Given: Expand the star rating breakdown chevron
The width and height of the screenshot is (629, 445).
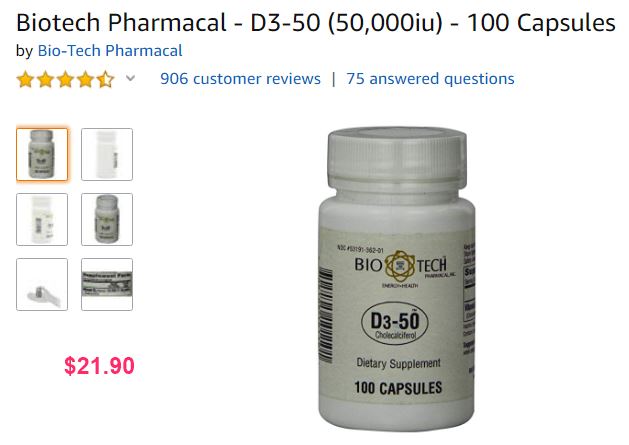Looking at the screenshot, I should coord(130,78).
